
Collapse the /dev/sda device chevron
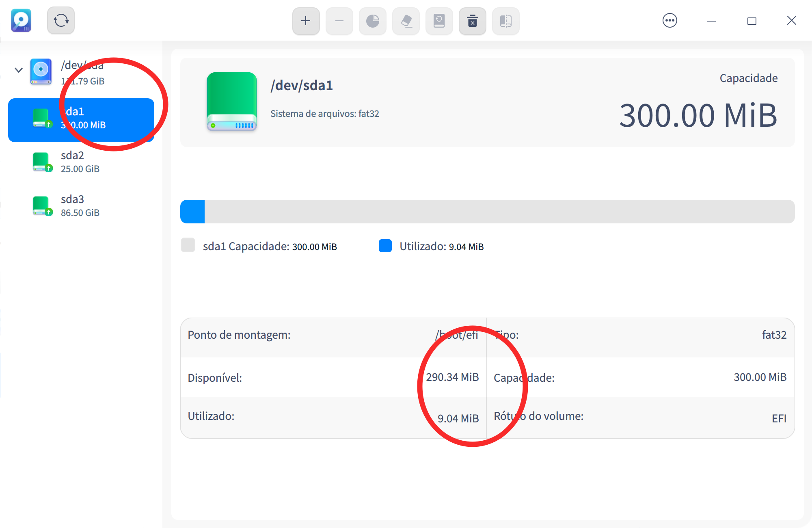[x=18, y=70]
